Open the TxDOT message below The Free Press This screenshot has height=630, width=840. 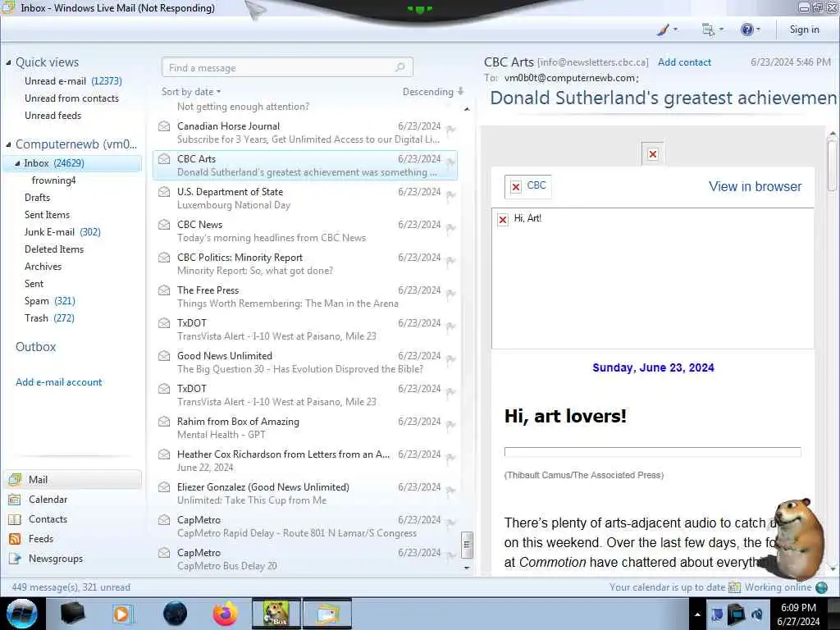click(x=305, y=330)
